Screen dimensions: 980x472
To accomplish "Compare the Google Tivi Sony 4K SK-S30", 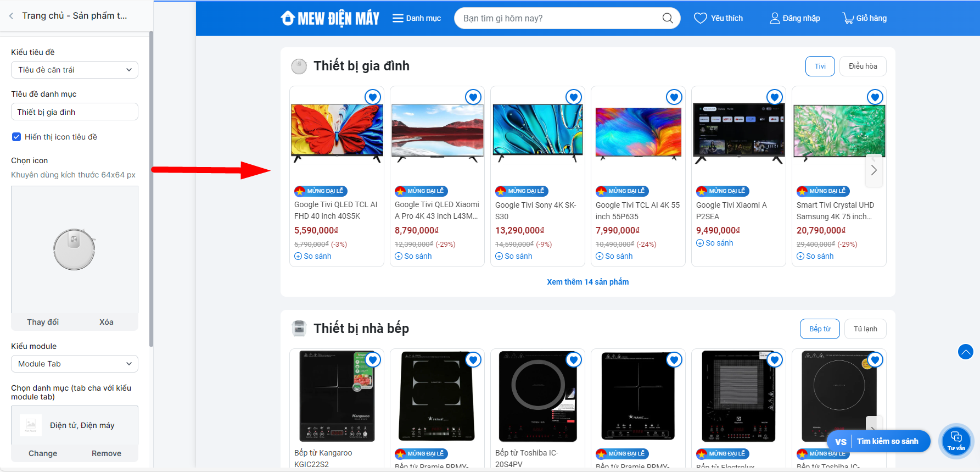I will tap(514, 256).
